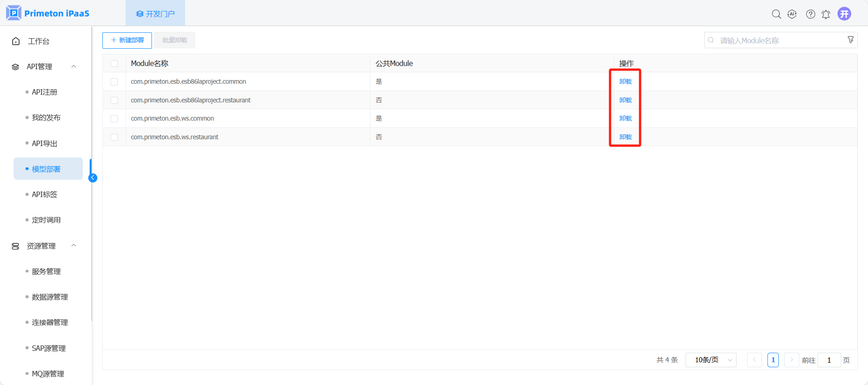Collapse the 资源管理 menu group
This screenshot has height=385, width=868.
tap(74, 246)
